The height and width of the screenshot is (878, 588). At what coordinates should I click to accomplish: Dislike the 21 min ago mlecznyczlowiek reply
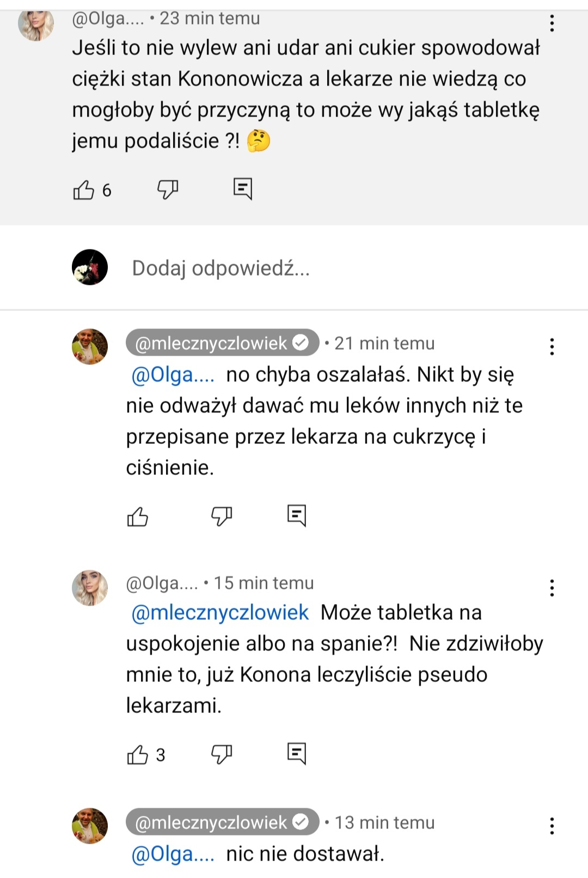pos(221,515)
